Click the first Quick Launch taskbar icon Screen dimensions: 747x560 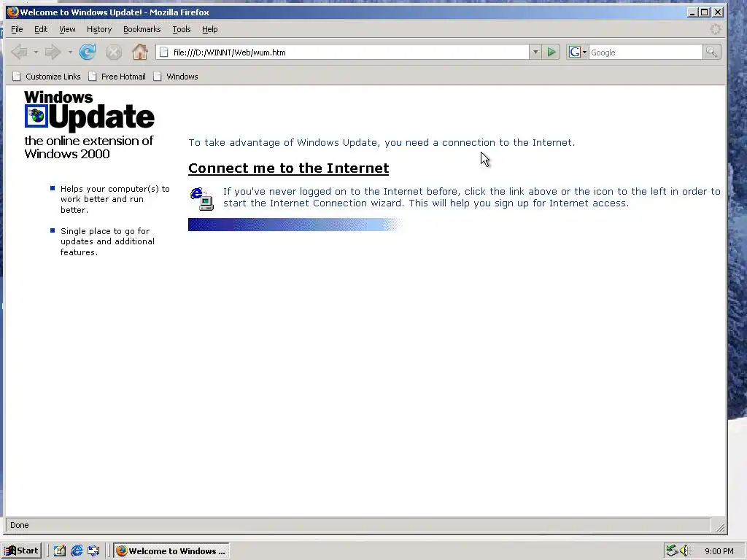60,551
